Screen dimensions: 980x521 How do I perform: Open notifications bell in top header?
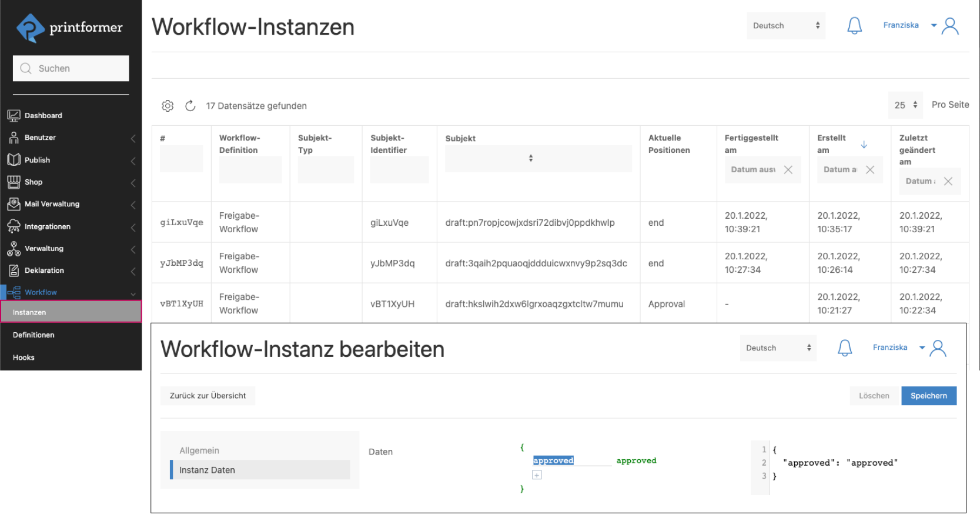(854, 26)
